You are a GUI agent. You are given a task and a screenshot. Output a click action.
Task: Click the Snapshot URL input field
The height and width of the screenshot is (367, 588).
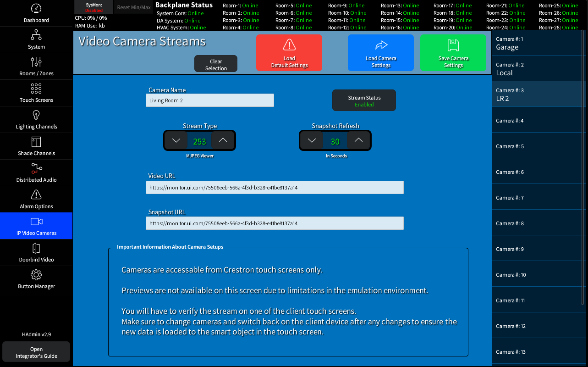coord(275,223)
